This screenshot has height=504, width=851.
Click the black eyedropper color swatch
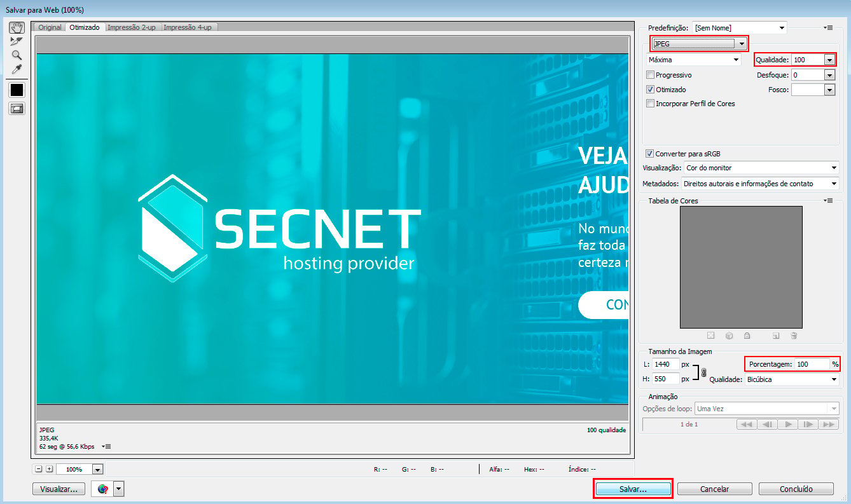(x=17, y=90)
